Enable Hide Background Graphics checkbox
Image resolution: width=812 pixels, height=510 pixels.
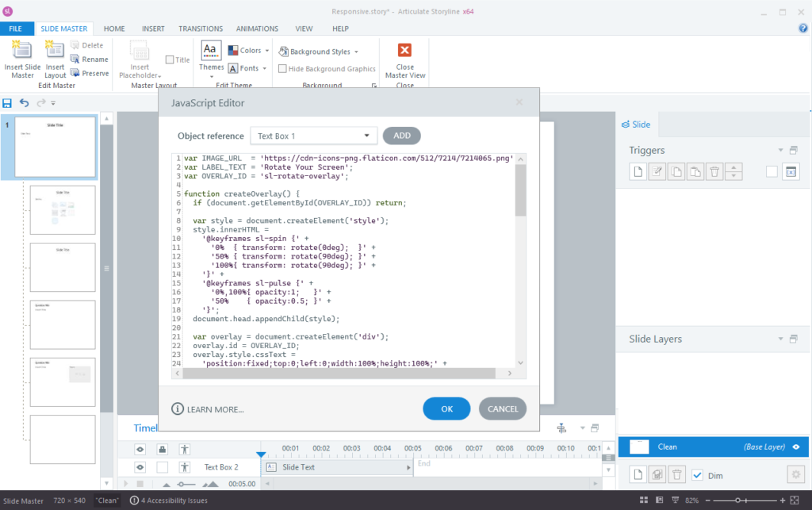283,68
